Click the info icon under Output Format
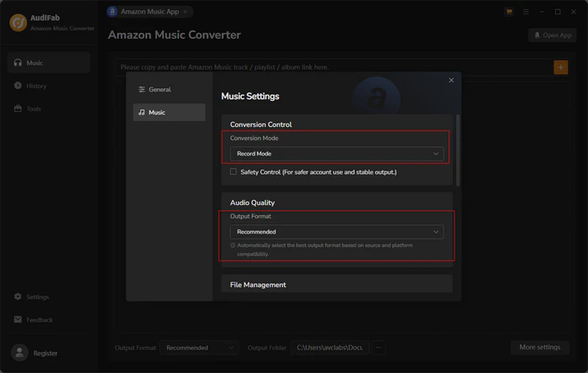The image size is (588, 373). point(233,245)
